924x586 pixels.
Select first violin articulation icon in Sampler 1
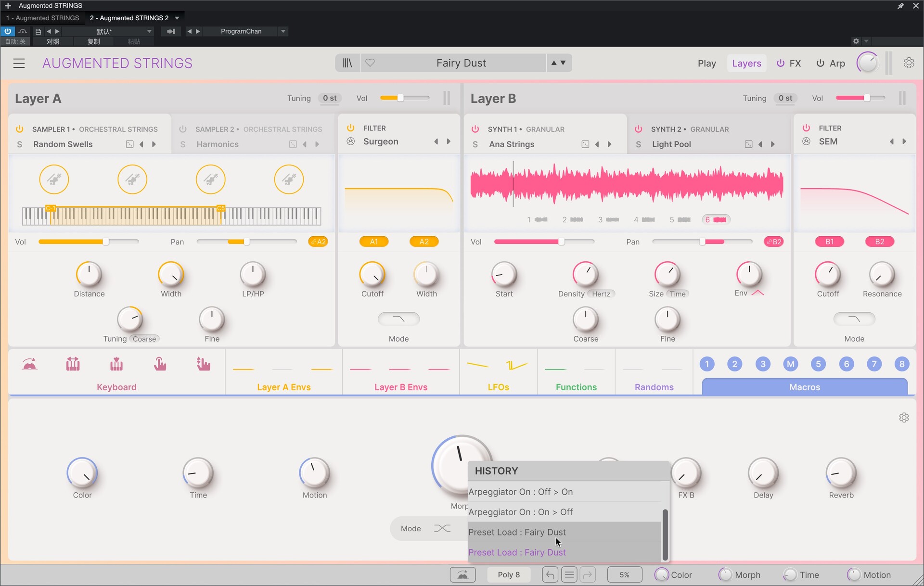click(54, 179)
